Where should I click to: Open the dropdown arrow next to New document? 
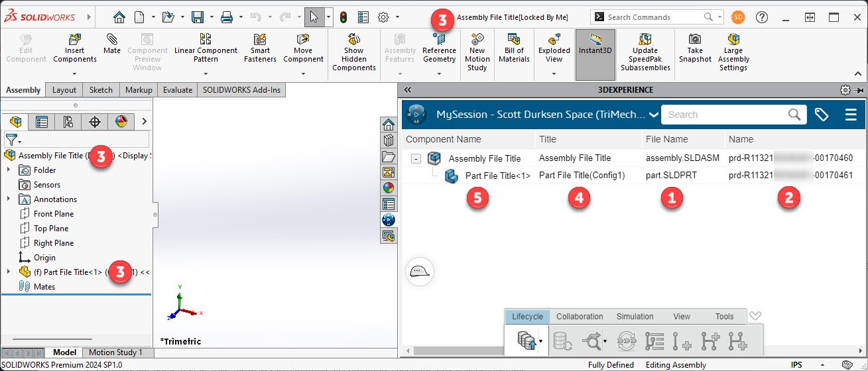[154, 17]
